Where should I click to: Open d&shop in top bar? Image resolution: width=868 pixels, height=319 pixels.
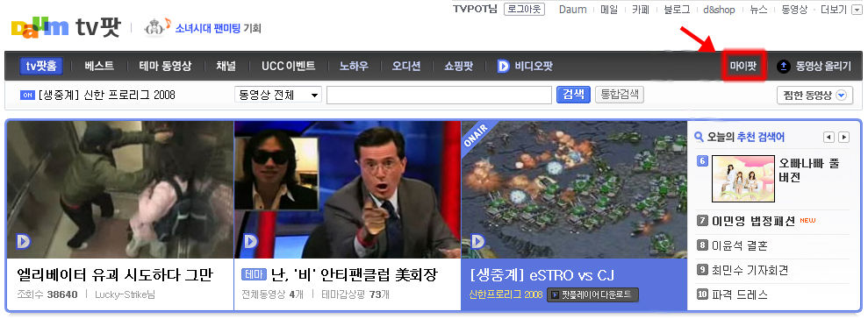tap(720, 10)
